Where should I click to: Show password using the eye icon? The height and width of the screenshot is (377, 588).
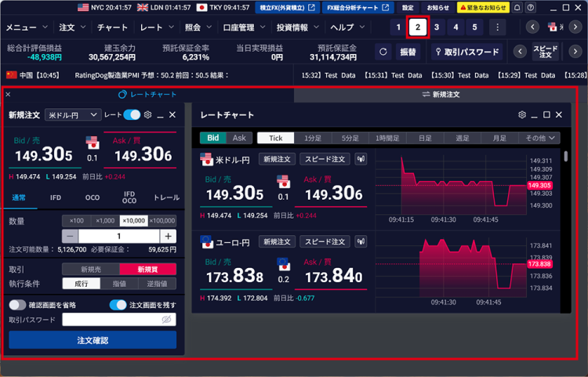tap(165, 320)
